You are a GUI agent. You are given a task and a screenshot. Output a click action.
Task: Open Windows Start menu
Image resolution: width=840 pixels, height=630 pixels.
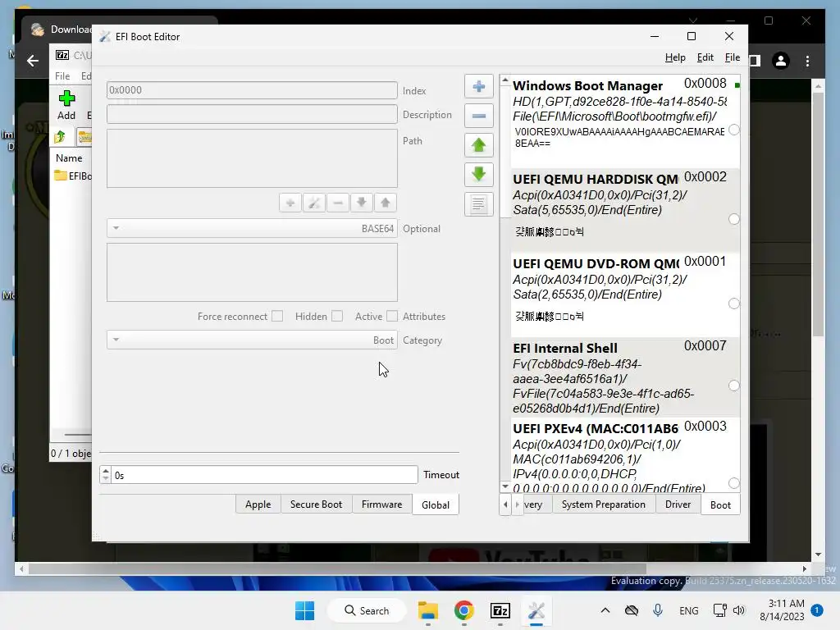305,610
